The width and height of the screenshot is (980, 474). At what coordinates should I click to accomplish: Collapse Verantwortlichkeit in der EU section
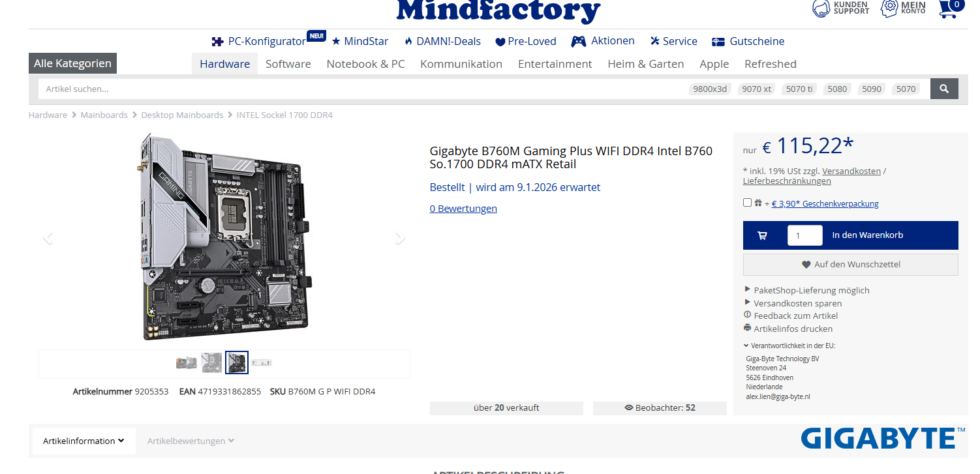click(x=789, y=346)
